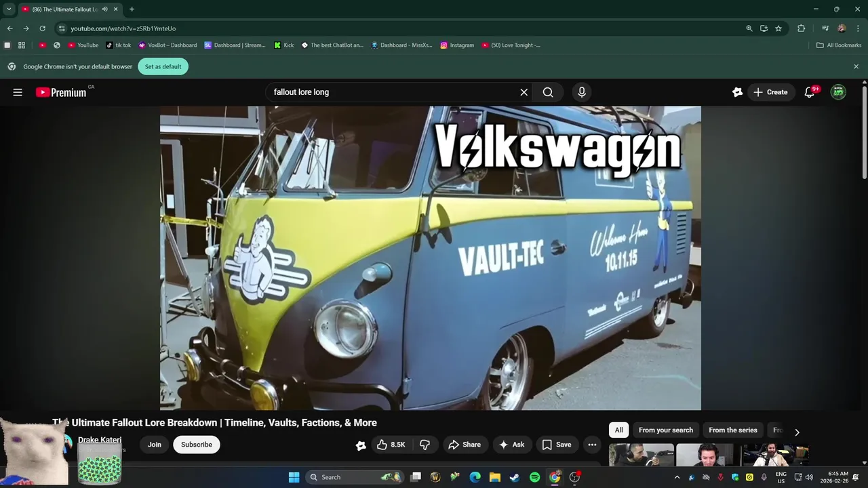Subscribe to Drake Kateri

(x=197, y=445)
